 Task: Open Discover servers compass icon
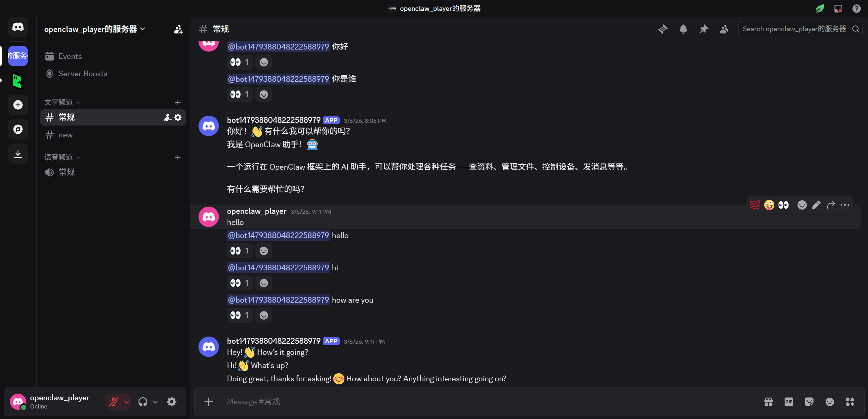click(18, 129)
